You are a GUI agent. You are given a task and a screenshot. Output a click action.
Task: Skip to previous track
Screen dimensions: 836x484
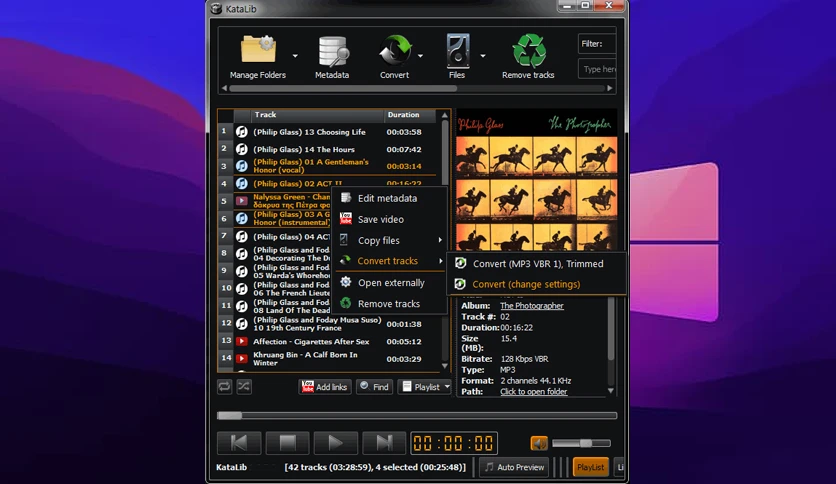coord(239,443)
